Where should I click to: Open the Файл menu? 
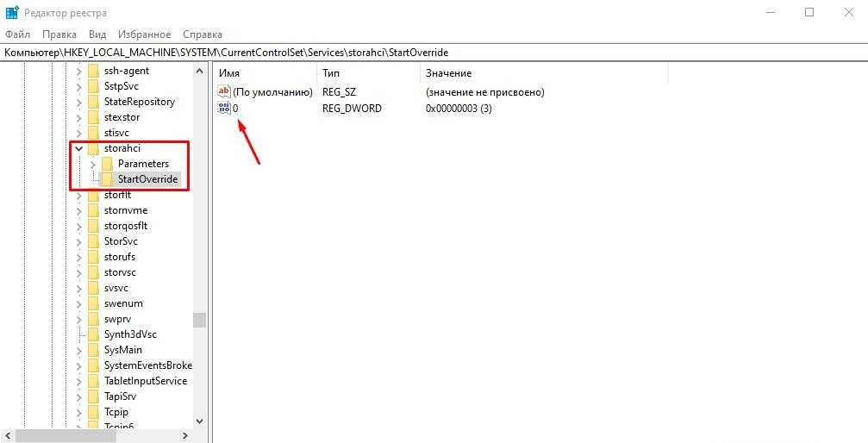pos(18,34)
